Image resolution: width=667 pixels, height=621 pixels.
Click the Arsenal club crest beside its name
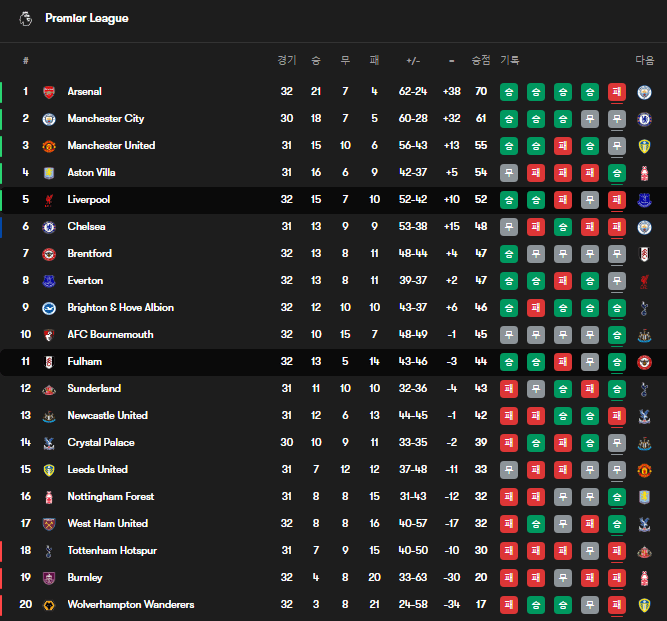(48, 92)
